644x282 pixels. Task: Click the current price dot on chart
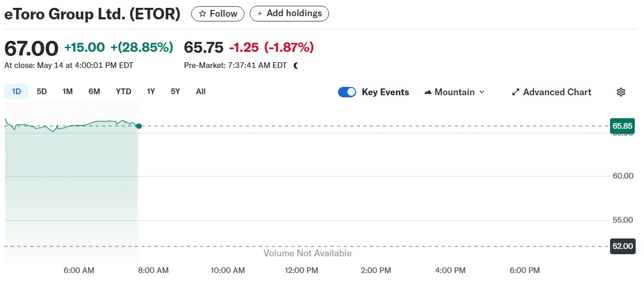[x=138, y=126]
